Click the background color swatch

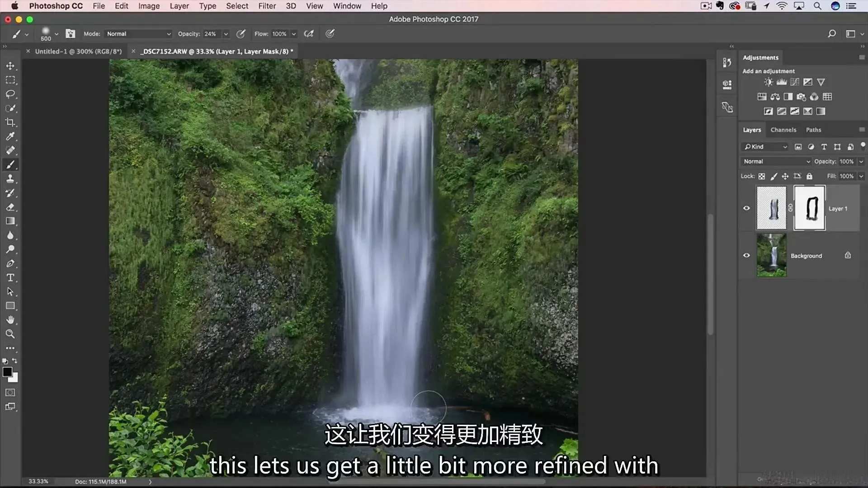point(15,379)
